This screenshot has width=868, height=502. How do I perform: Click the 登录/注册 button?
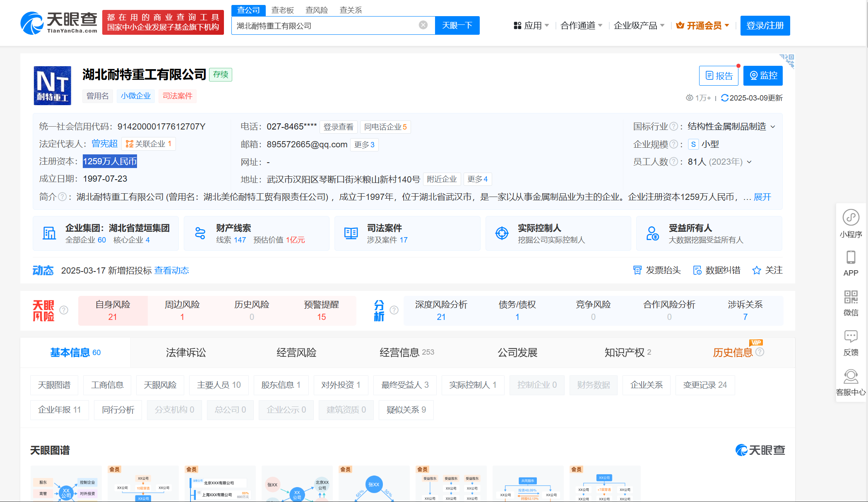pyautogui.click(x=765, y=26)
